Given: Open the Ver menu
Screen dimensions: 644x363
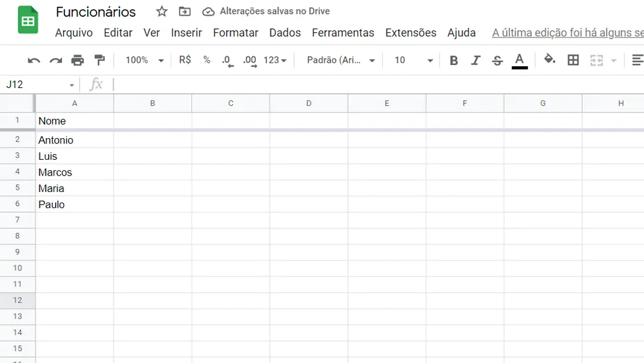Looking at the screenshot, I should click(x=152, y=33).
